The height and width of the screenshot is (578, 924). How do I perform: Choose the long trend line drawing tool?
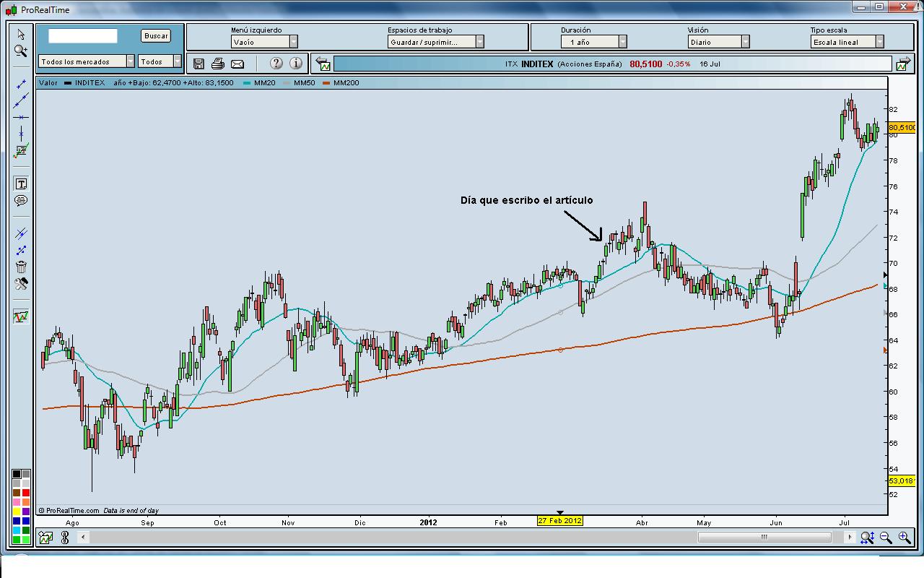click(x=21, y=101)
